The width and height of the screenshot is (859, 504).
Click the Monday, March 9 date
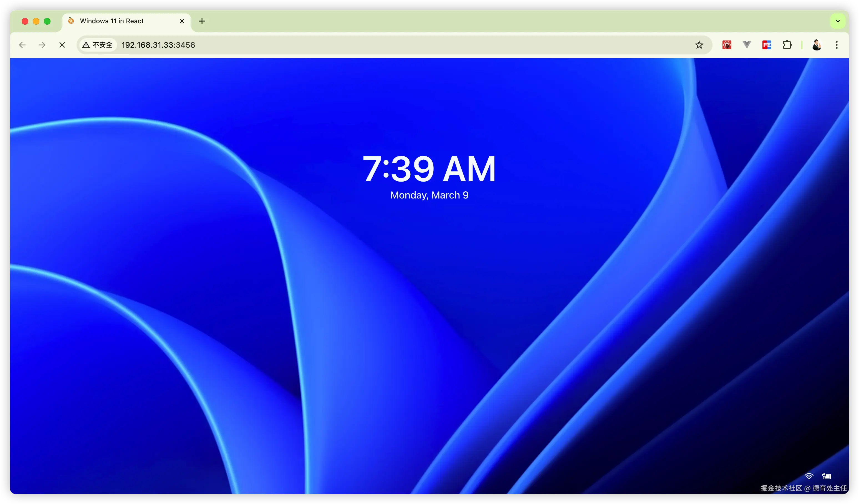coord(429,195)
